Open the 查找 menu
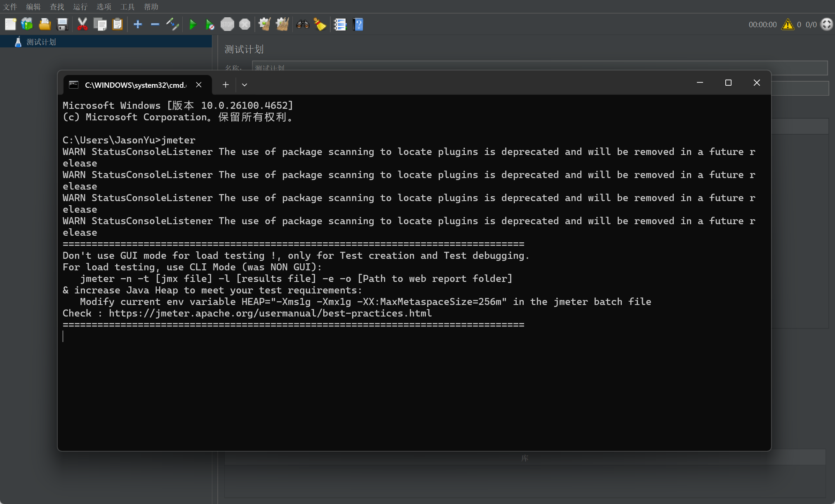This screenshot has width=835, height=504. (x=57, y=7)
